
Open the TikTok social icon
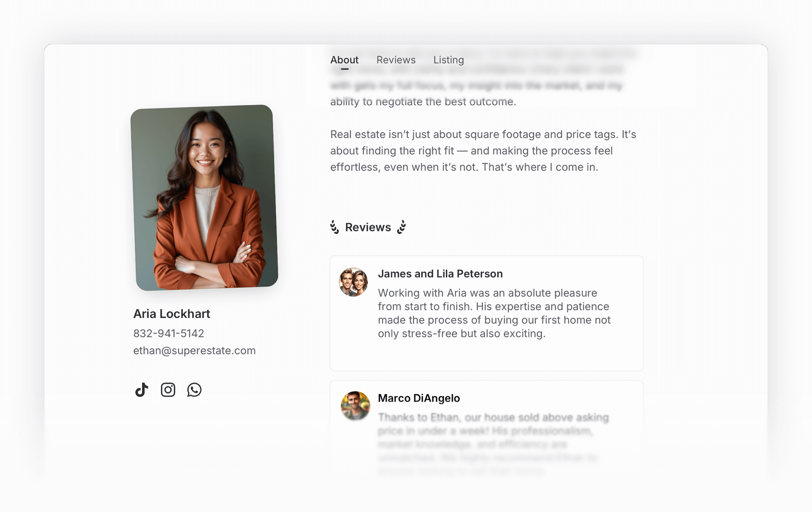[x=142, y=390]
